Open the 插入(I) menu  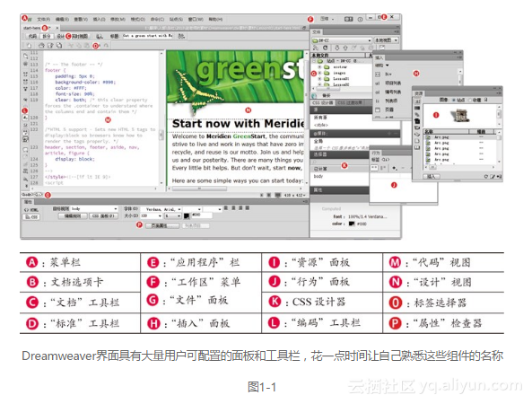(x=99, y=20)
